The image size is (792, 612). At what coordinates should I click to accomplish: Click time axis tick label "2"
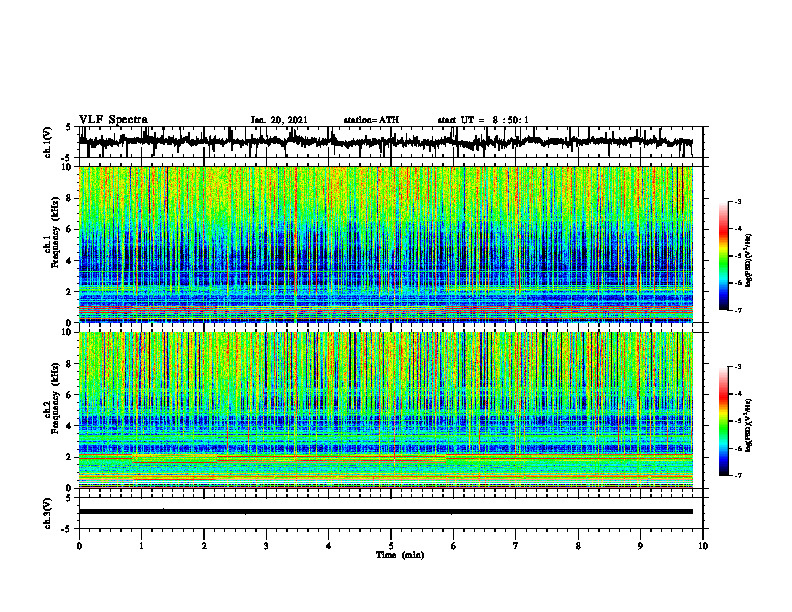pos(204,546)
